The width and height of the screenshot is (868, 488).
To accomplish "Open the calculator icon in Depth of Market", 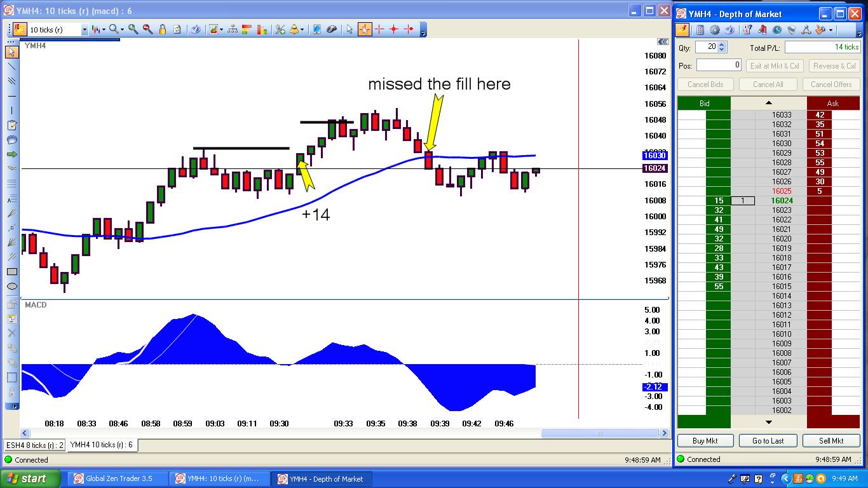I will coord(700,30).
